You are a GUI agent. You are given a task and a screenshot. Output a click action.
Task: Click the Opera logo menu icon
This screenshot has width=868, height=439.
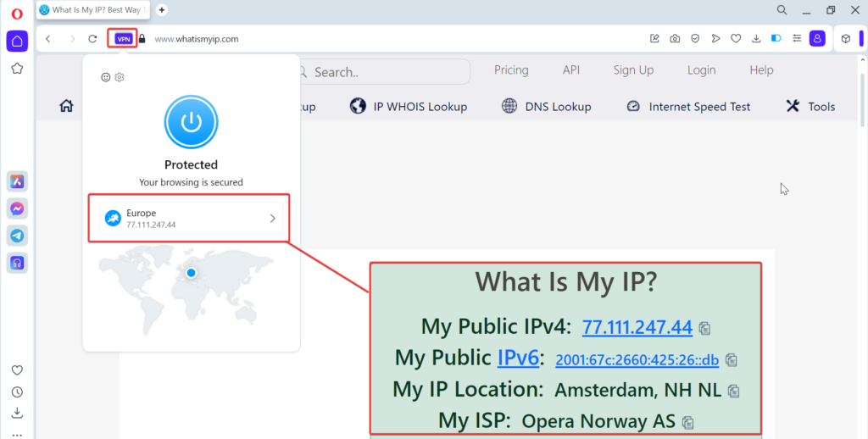(x=17, y=14)
